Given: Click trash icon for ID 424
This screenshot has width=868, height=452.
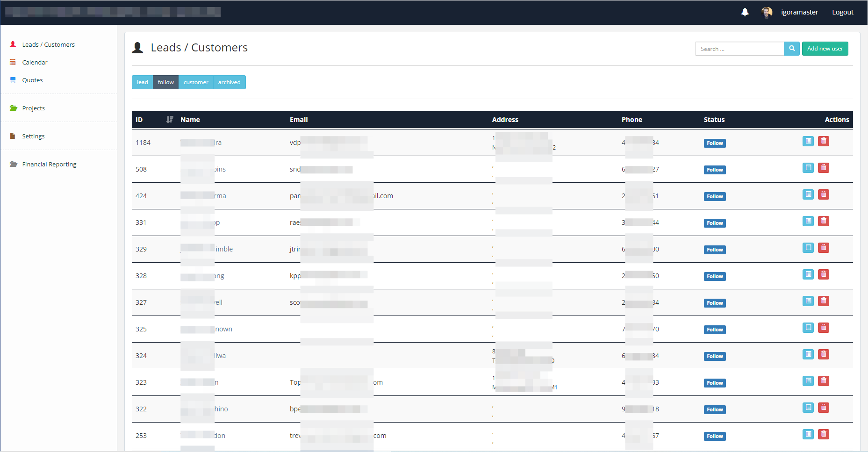Looking at the screenshot, I should pos(824,194).
